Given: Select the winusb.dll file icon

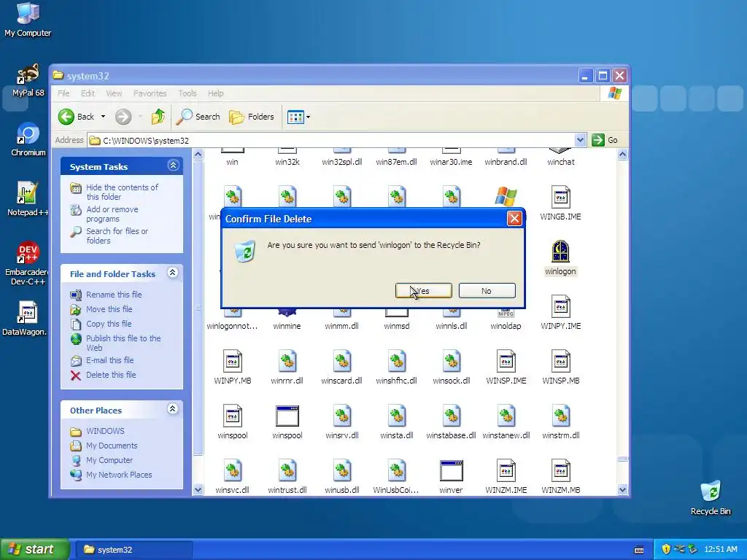Looking at the screenshot, I should pyautogui.click(x=341, y=470).
